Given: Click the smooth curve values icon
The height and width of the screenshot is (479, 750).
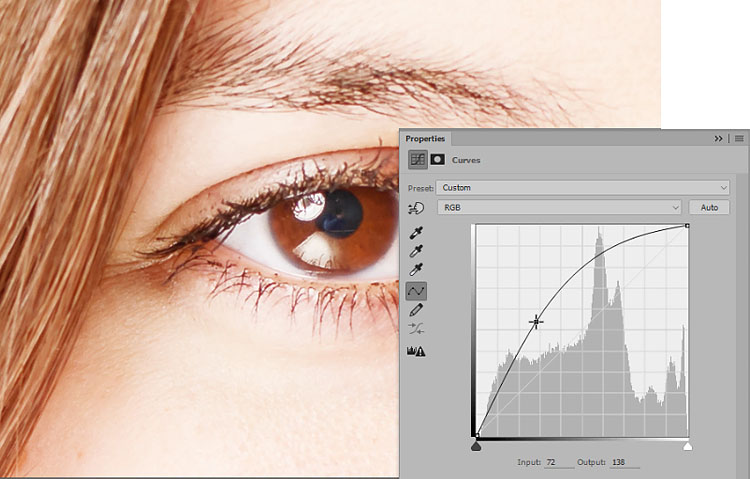Looking at the screenshot, I should (416, 328).
